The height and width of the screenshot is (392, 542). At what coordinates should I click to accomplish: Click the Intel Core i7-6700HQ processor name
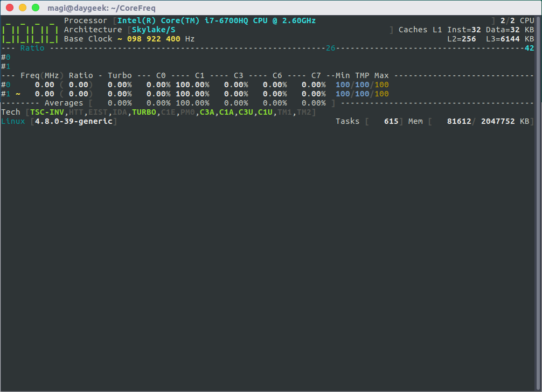point(217,20)
